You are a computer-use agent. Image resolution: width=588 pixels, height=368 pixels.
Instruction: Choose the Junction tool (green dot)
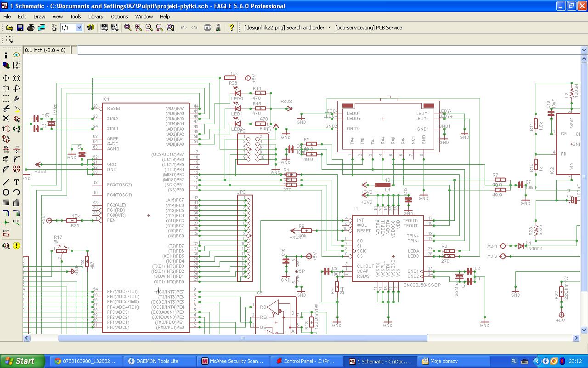6,223
